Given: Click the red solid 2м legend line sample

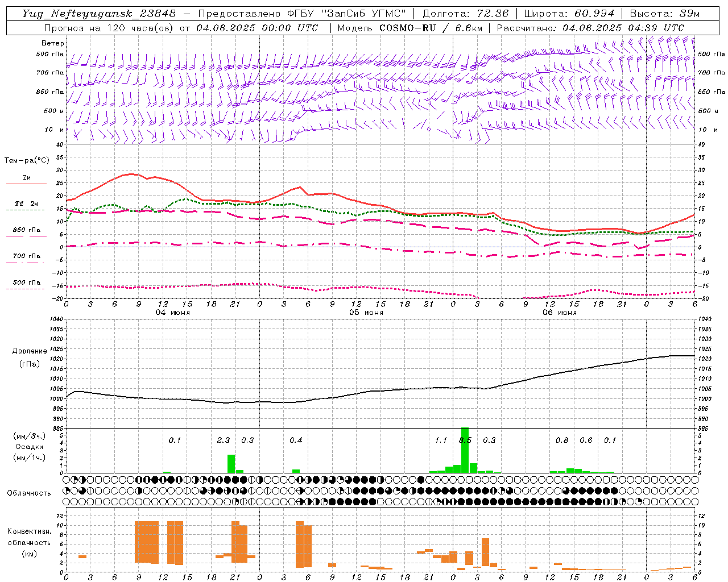Looking at the screenshot, I should click(x=26, y=184).
